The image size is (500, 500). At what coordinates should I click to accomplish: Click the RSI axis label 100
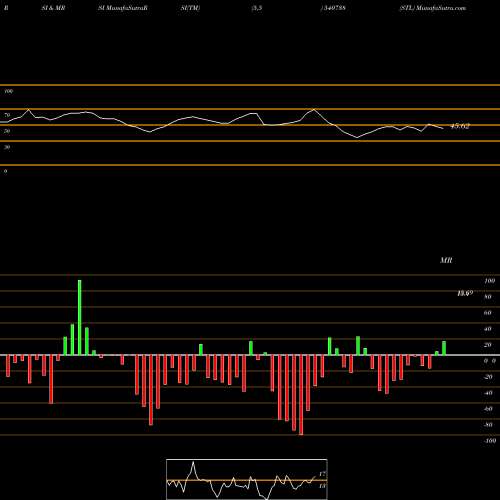coord(9,91)
